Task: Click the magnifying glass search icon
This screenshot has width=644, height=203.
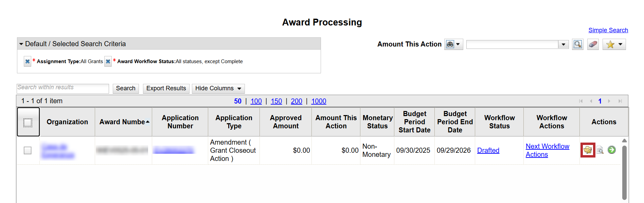Action: click(x=577, y=44)
